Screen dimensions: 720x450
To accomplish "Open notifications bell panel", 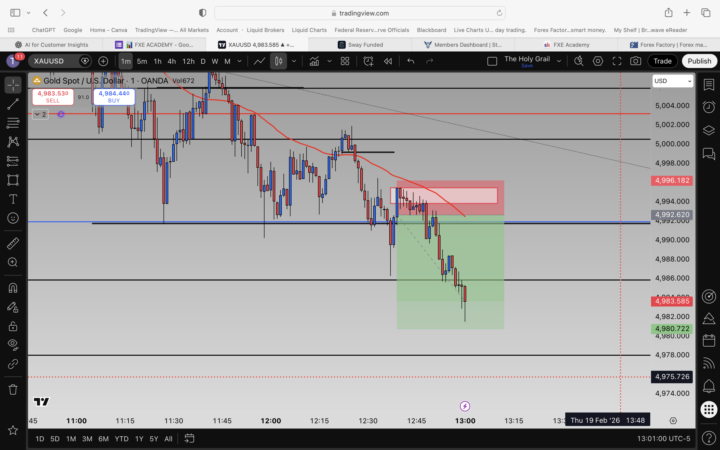I will [709, 386].
